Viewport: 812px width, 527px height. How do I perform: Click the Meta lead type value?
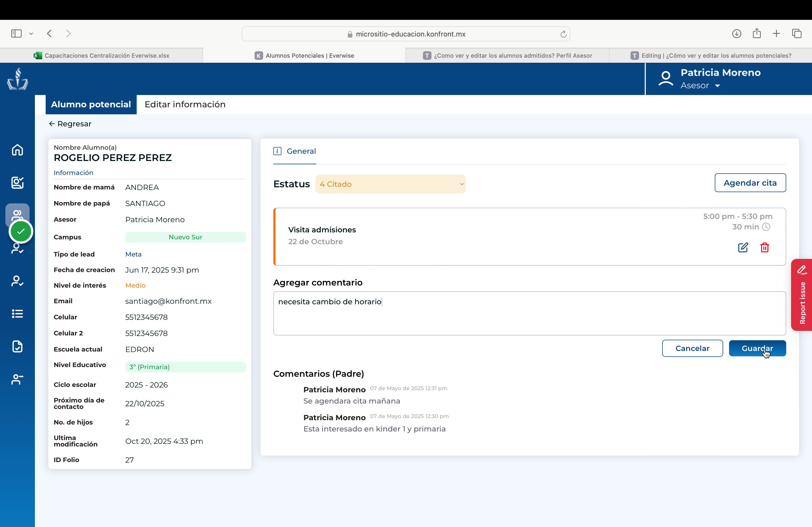(133, 254)
